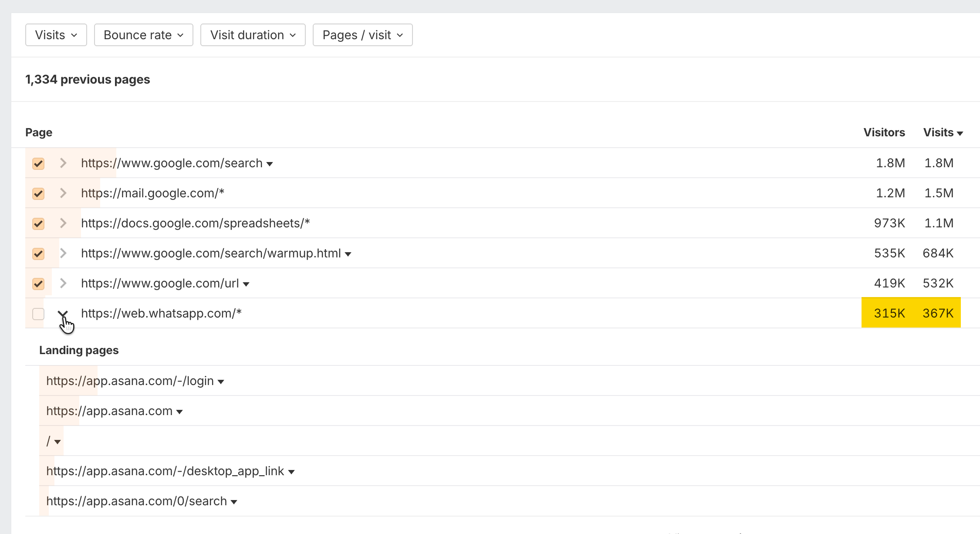Screen dimensions: 980x534
Task: Open the Pages / visit filter dropdown
Action: [363, 35]
